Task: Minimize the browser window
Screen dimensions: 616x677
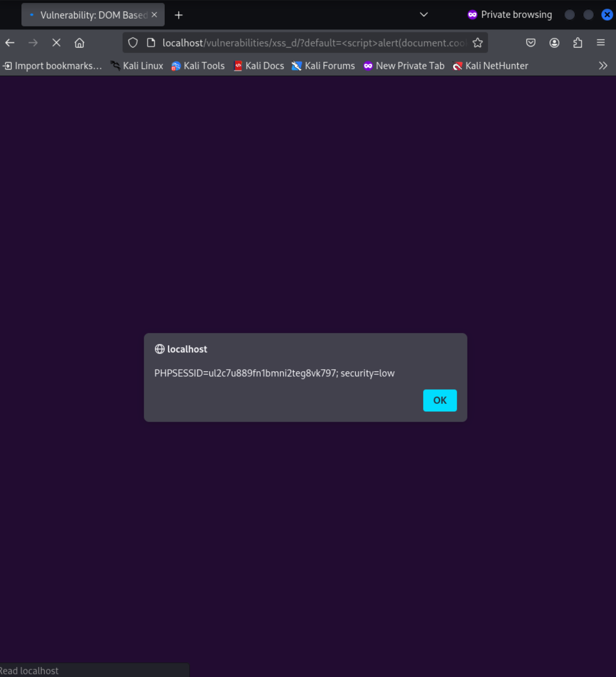Action: 570,15
